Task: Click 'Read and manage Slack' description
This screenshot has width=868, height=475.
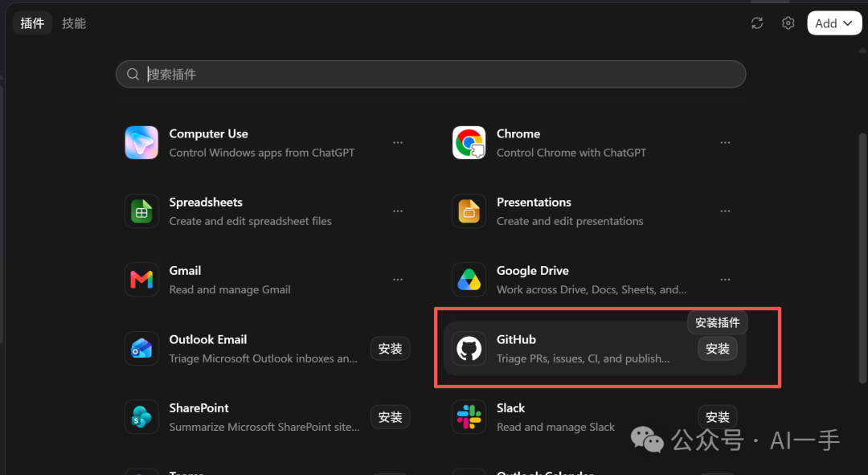Action: [x=556, y=428]
